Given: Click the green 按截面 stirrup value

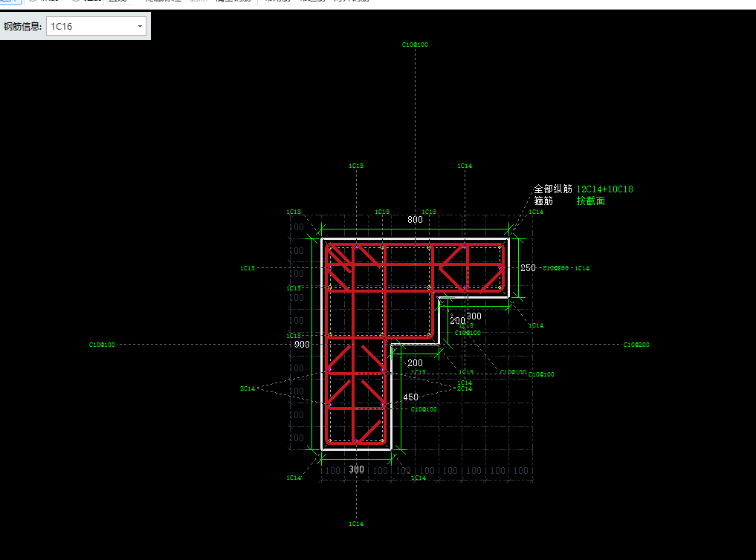Looking at the screenshot, I should tap(591, 201).
